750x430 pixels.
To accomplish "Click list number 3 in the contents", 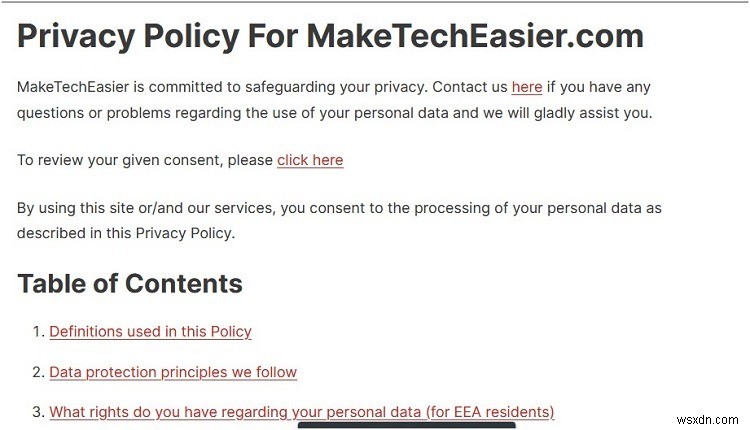I will tap(39, 412).
